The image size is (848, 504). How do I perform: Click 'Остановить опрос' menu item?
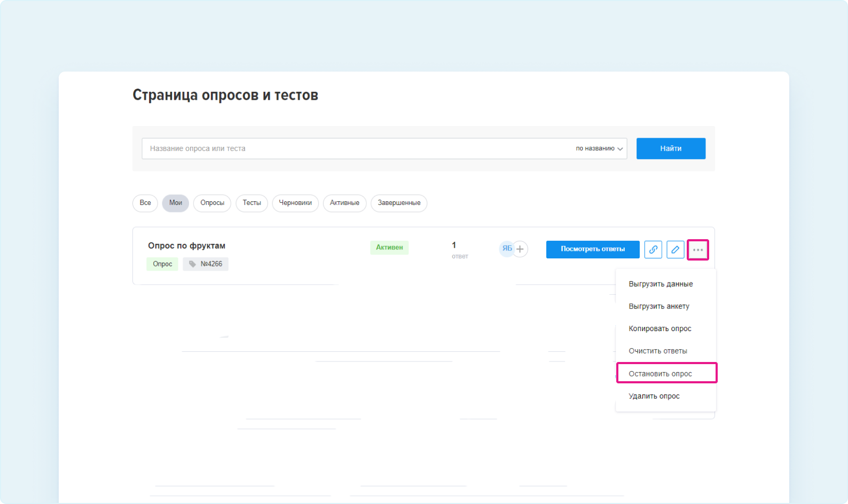tap(666, 373)
